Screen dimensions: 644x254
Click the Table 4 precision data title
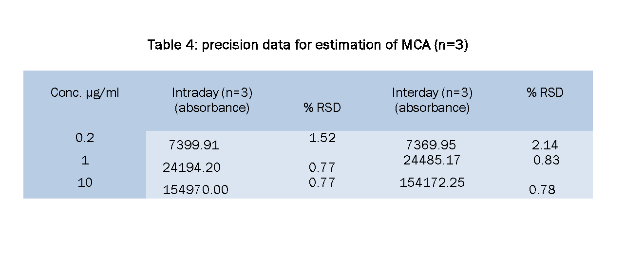[307, 46]
